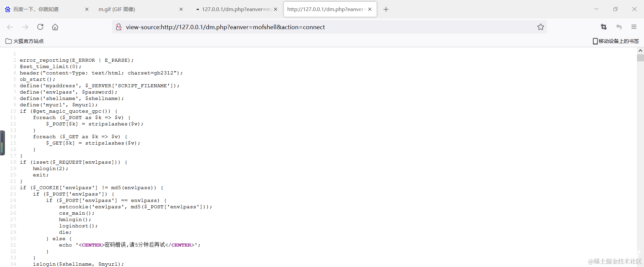Click the $_COOKIE envlpass md5 comparison line
The height and width of the screenshot is (267, 644).
pos(91,188)
